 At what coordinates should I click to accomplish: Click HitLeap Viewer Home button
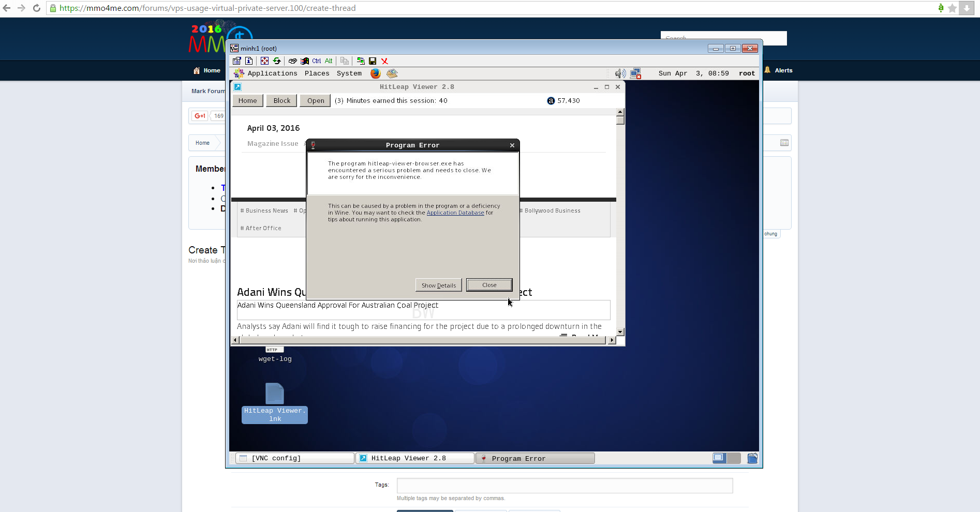pyautogui.click(x=248, y=100)
